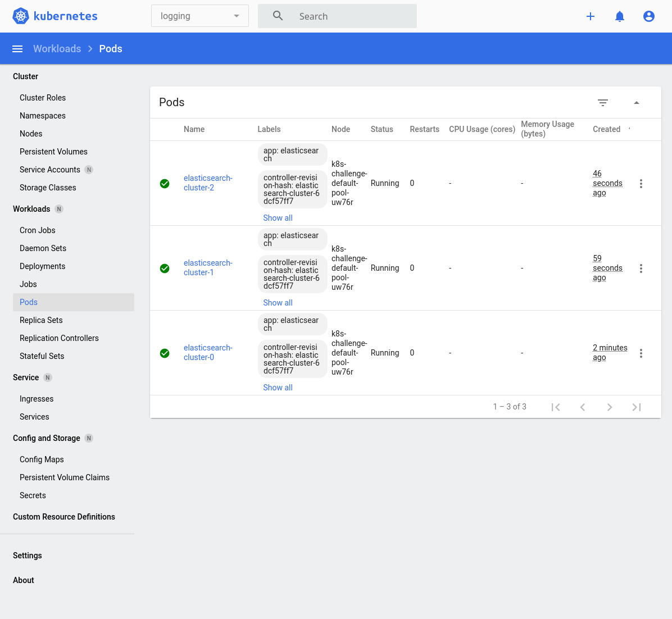
Task: Go to the last page with the pagination arrow
Action: coord(636,407)
